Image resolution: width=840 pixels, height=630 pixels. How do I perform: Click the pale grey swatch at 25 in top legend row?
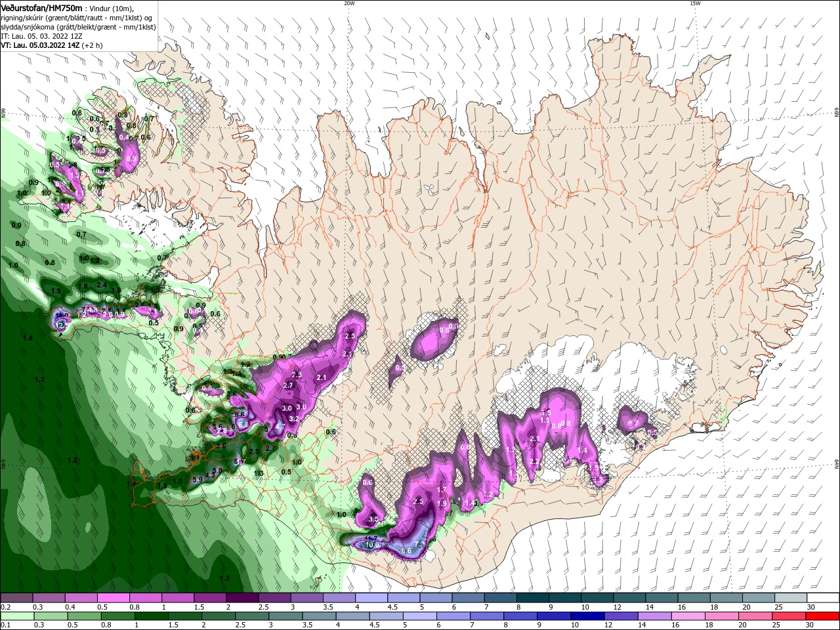(x=791, y=597)
